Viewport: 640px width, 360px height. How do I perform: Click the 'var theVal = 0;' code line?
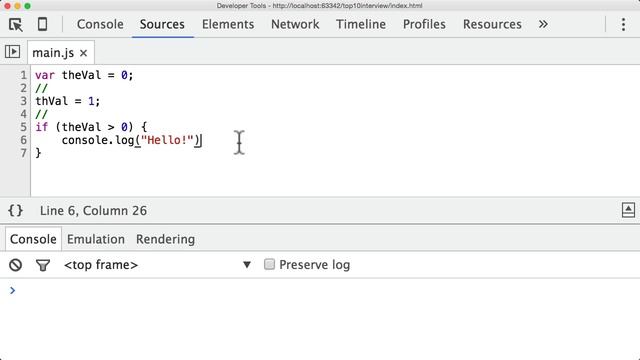tap(84, 75)
